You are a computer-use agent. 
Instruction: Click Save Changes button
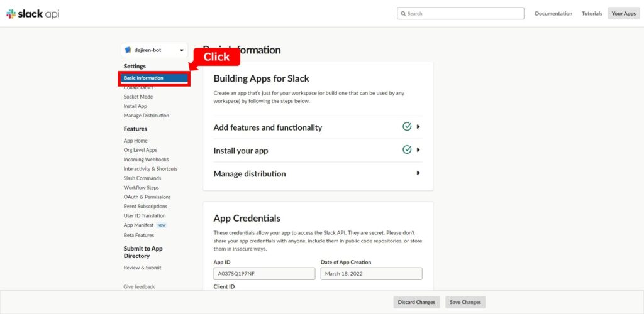tap(465, 302)
